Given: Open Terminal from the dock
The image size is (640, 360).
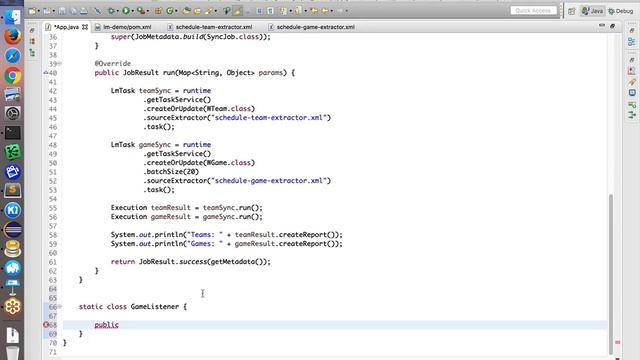Looking at the screenshot, I should point(13,133).
